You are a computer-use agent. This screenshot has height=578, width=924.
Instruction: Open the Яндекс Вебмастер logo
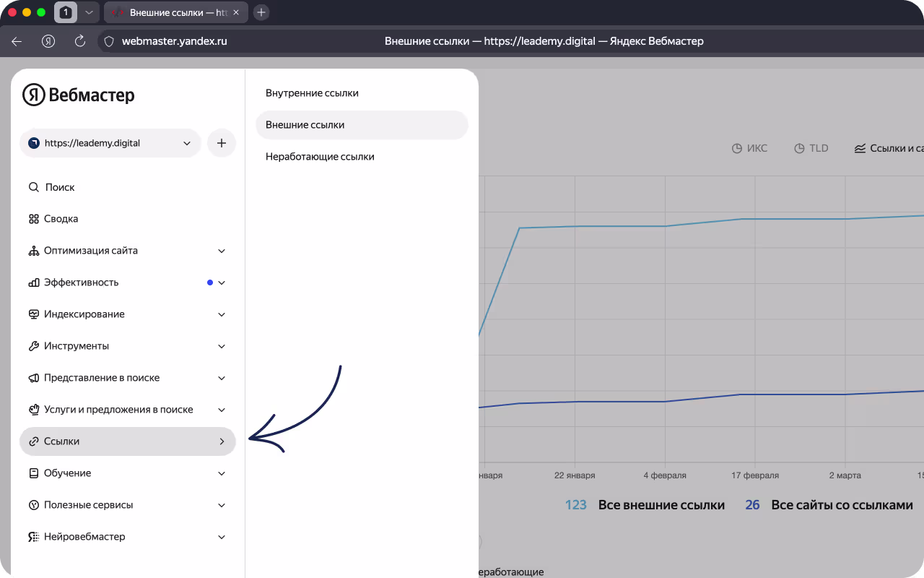coord(79,95)
